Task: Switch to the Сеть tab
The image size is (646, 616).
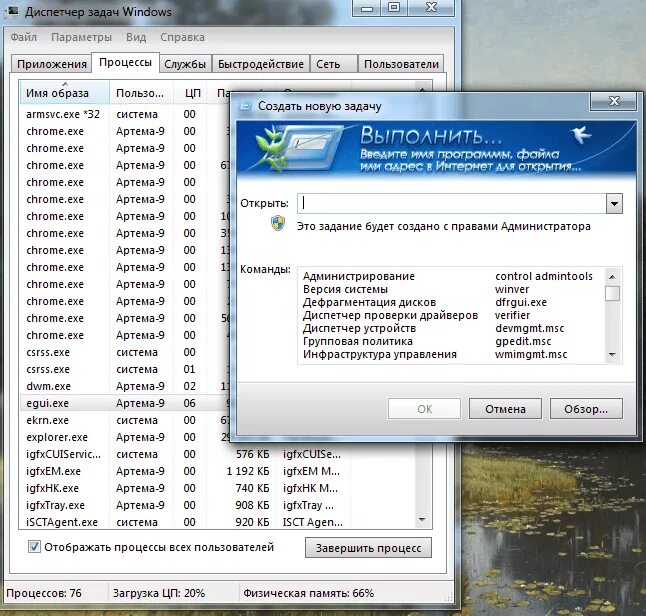Action: point(333,64)
